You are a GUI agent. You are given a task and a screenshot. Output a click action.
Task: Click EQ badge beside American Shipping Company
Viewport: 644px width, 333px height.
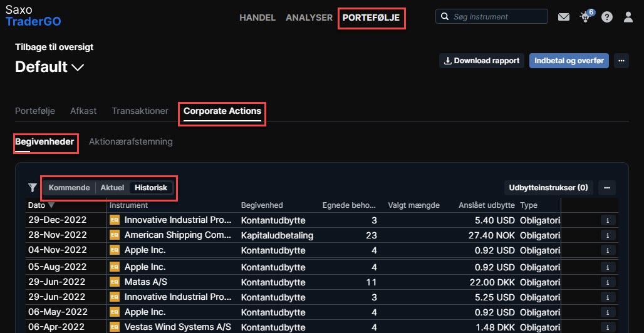coord(115,235)
